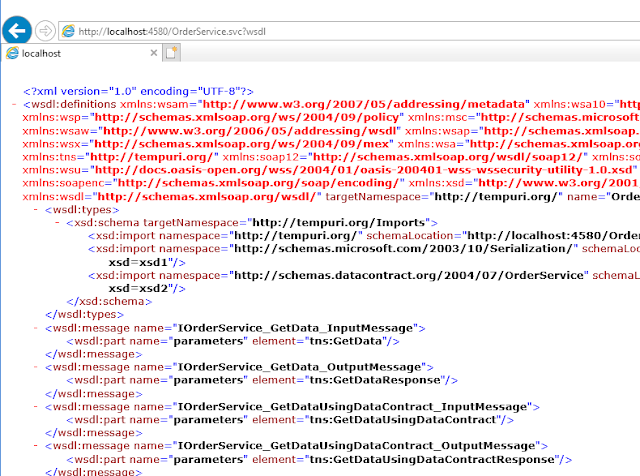Collapse GetDataUsingDataContract_InputMessage node
Image resolution: width=640 pixels, height=476 pixels.
pos(36,407)
